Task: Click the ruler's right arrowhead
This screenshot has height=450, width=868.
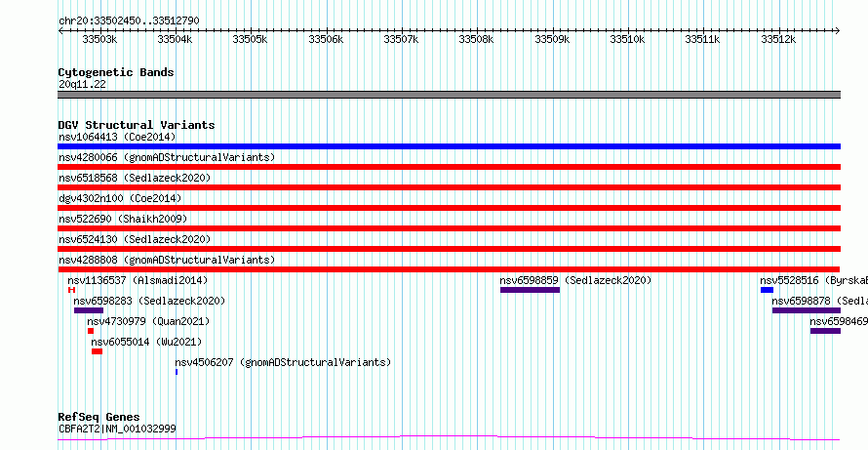Action: (838, 31)
